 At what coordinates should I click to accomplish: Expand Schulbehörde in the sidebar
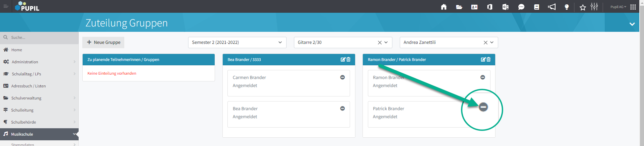pos(39,122)
